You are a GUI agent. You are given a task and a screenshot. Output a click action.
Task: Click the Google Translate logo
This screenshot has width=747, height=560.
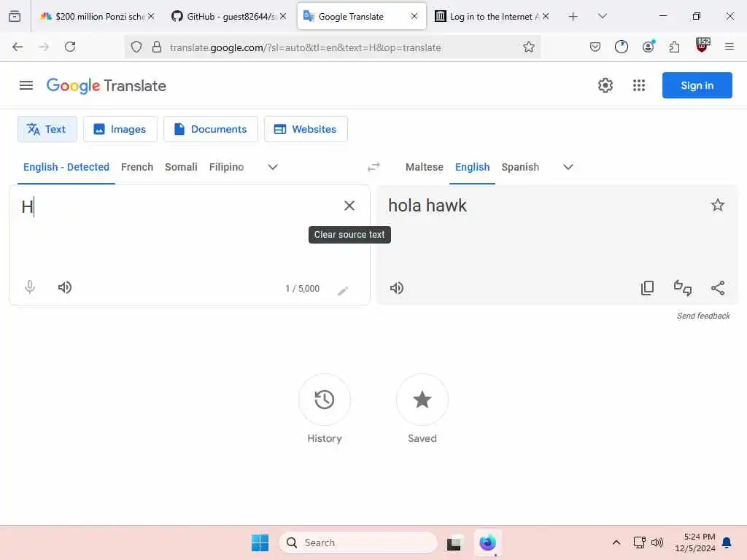point(107,86)
